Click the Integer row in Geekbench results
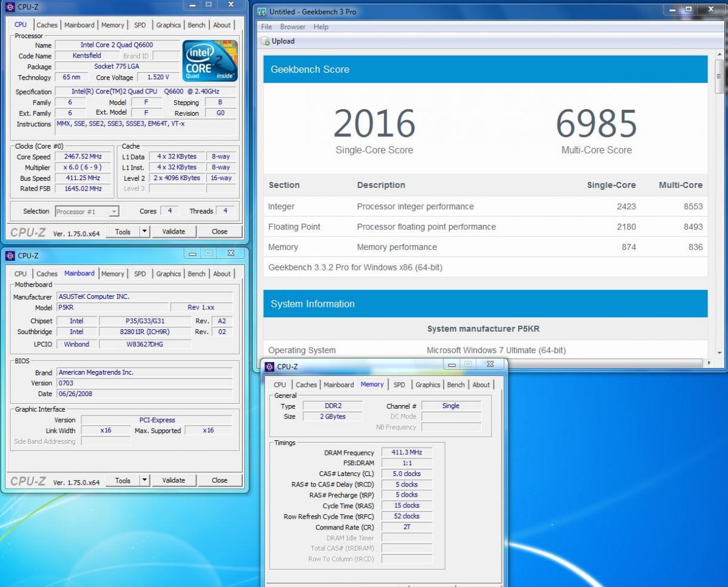728x587 pixels. (485, 207)
